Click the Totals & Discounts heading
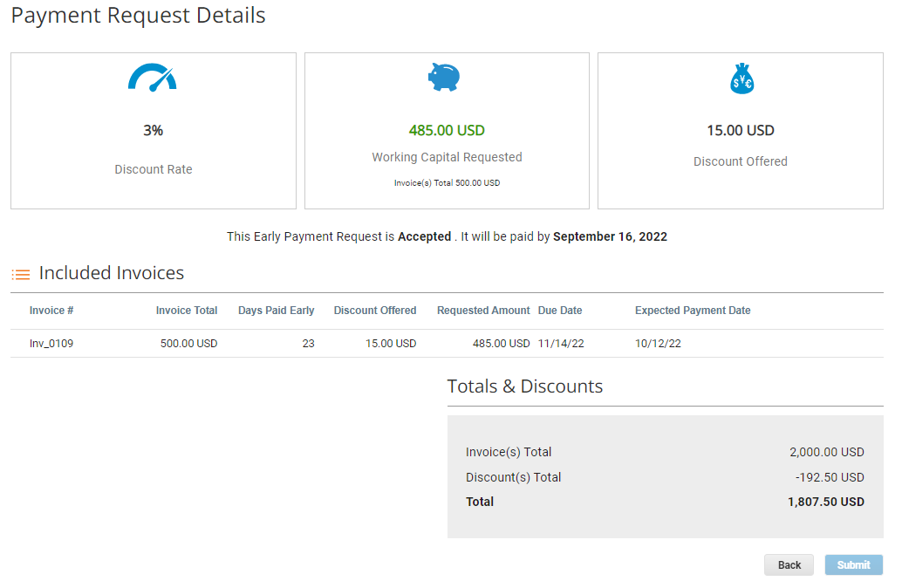This screenshot has width=902, height=588. 525,386
